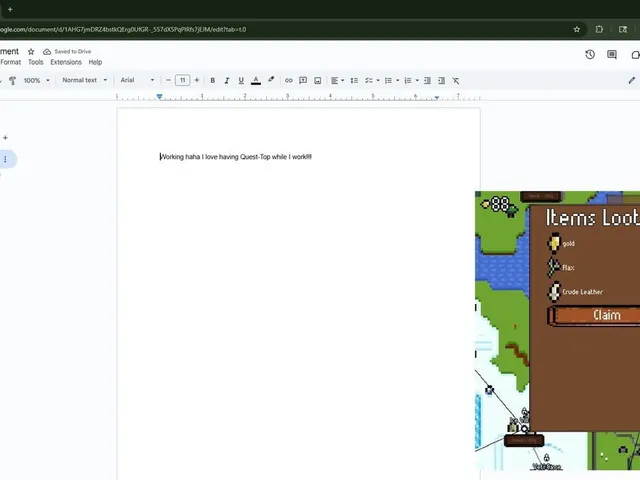Click the right indent marker on ruler
The height and width of the screenshot is (480, 640).
pyautogui.click(x=437, y=97)
